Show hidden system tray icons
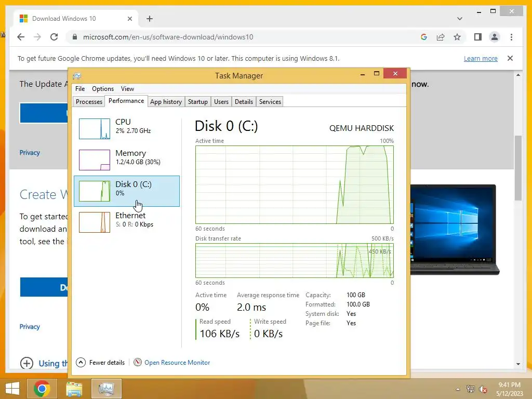The image size is (532, 399). pyautogui.click(x=458, y=389)
